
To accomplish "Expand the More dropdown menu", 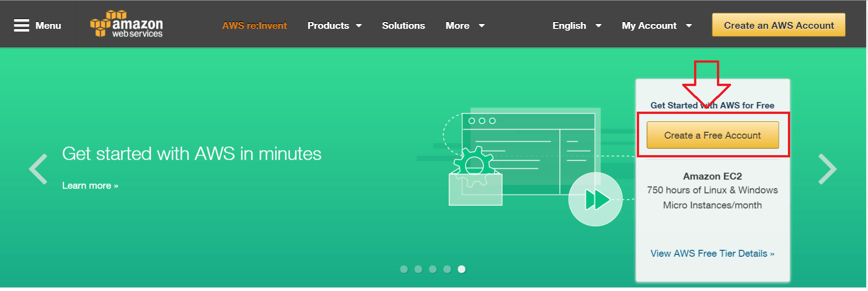I will pyautogui.click(x=465, y=26).
